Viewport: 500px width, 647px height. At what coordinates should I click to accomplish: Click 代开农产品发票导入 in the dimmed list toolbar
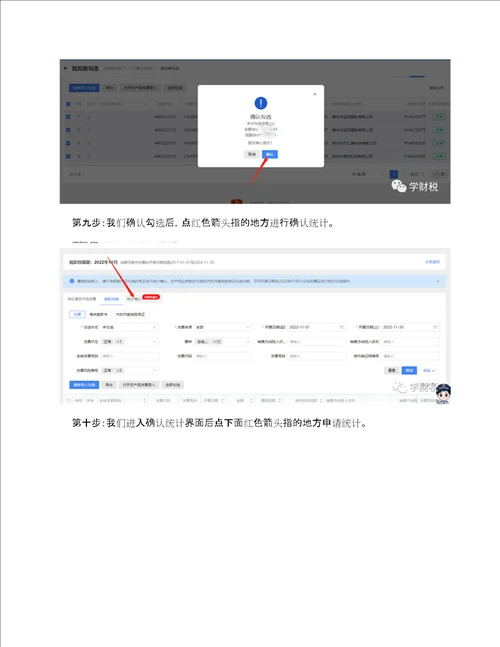pyautogui.click(x=140, y=88)
